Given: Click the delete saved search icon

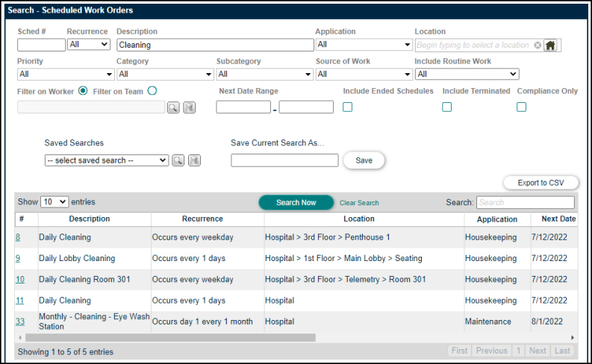Looking at the screenshot, I should [x=194, y=160].
